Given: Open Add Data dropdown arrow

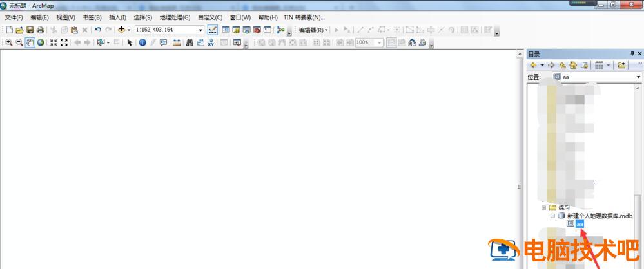Looking at the screenshot, I should click(x=128, y=30).
